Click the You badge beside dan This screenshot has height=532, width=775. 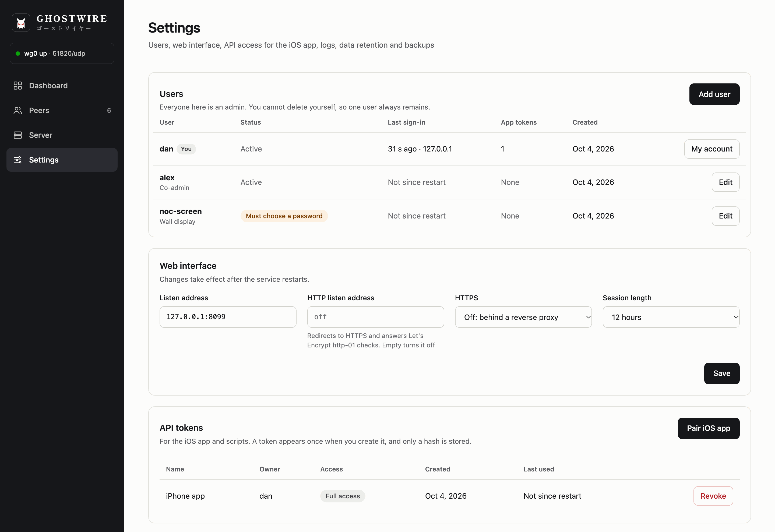click(x=186, y=149)
